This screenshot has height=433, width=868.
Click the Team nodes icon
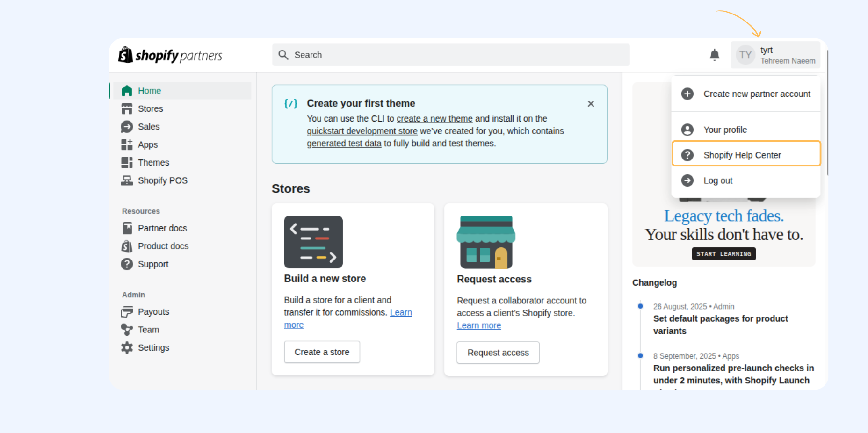point(127,330)
